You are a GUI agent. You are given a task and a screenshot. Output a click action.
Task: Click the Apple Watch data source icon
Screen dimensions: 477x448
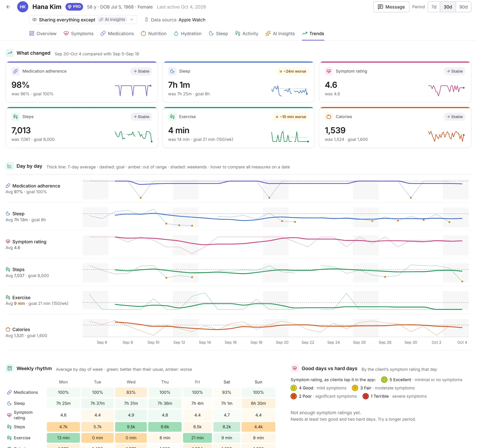pos(146,20)
